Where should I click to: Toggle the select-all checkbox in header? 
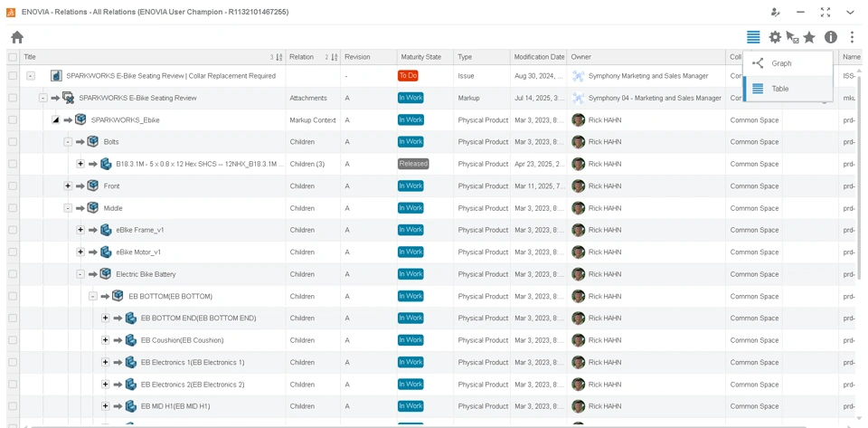point(13,57)
